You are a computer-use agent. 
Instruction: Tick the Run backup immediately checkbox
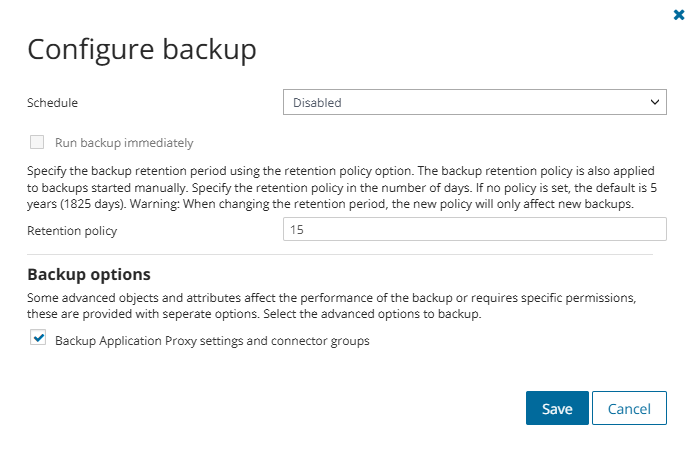point(38,142)
